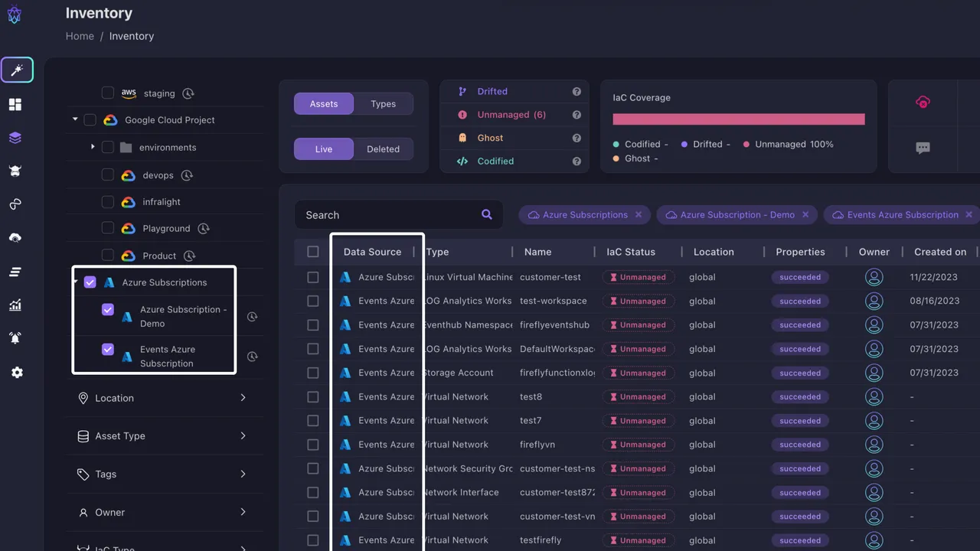Collapse the Google Cloud Project tree
980x551 pixels.
tap(75, 119)
